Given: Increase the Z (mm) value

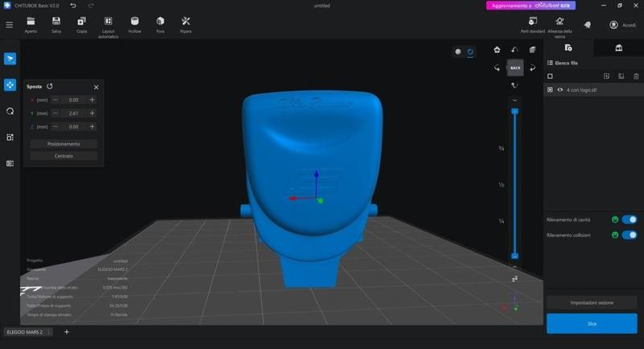Looking at the screenshot, I should tap(92, 127).
